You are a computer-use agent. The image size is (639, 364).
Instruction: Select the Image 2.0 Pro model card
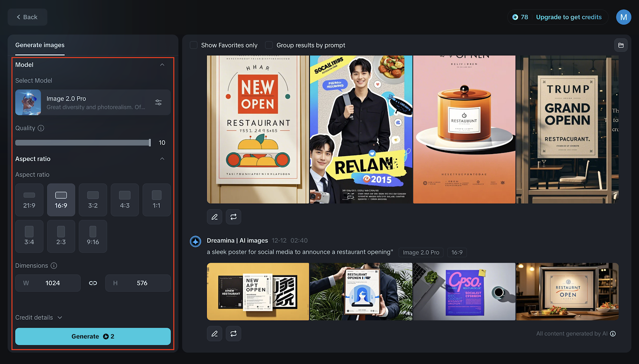click(93, 102)
